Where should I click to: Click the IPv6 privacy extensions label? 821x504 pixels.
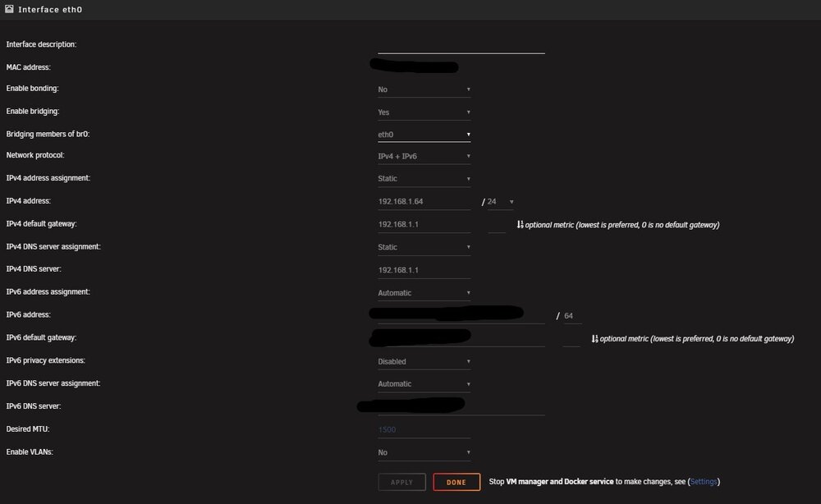click(x=45, y=360)
